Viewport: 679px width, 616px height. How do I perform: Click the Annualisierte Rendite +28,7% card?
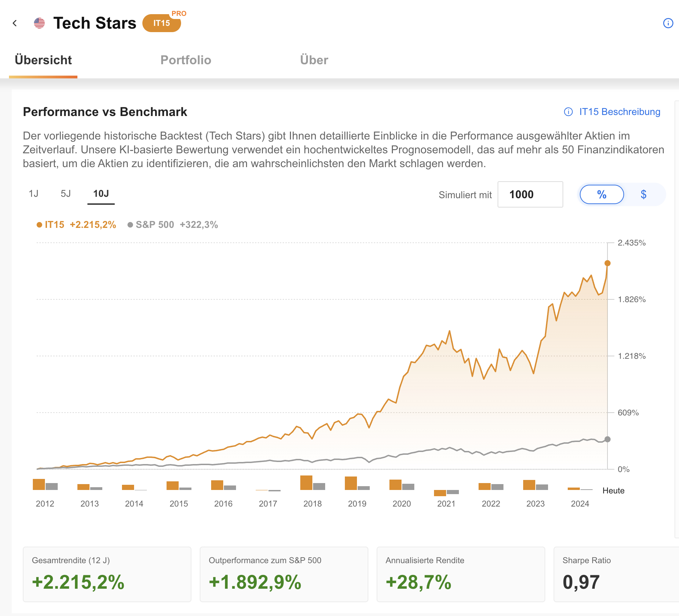tap(461, 574)
